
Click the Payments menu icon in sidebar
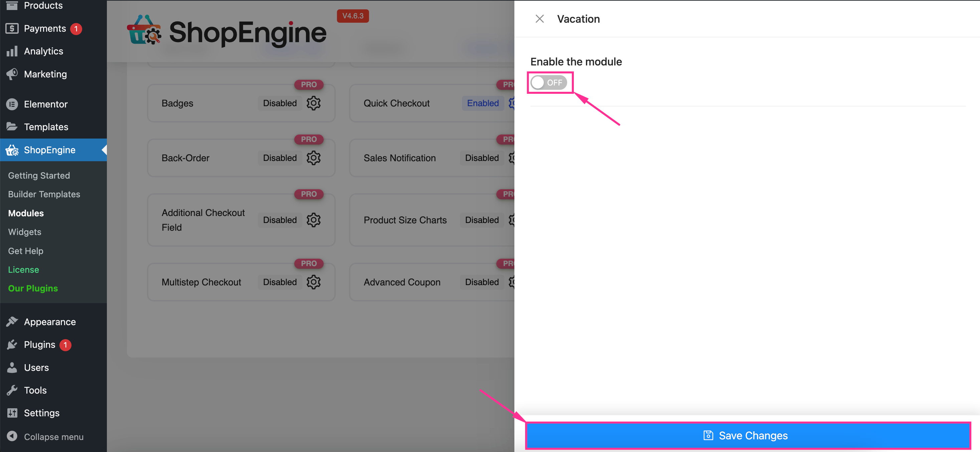click(12, 28)
